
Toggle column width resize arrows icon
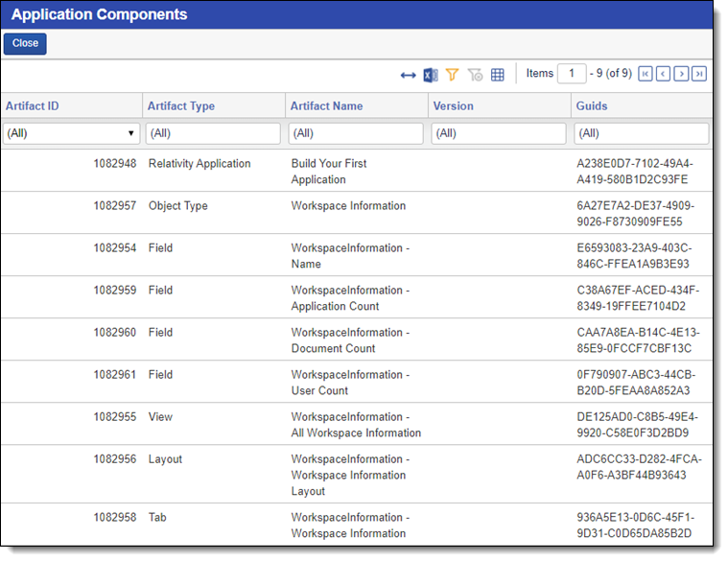(408, 75)
